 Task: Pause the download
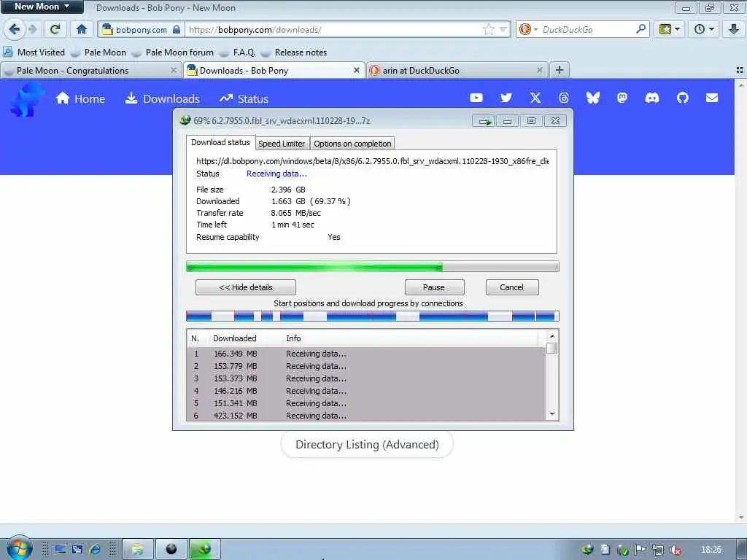(434, 287)
